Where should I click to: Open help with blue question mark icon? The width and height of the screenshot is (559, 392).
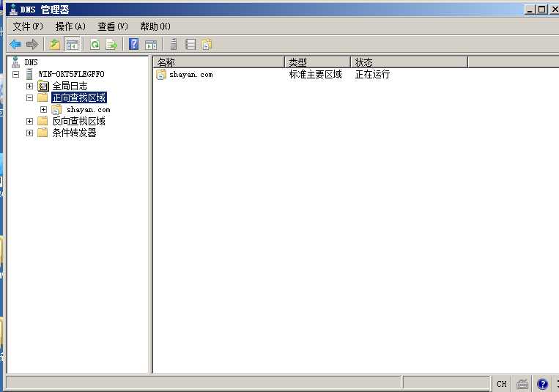pyautogui.click(x=133, y=44)
